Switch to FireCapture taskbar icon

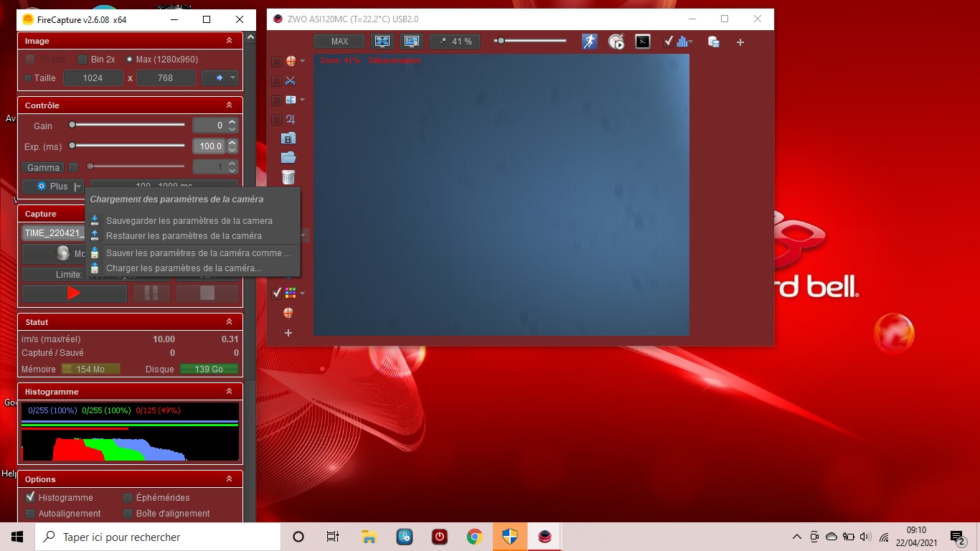pos(545,537)
